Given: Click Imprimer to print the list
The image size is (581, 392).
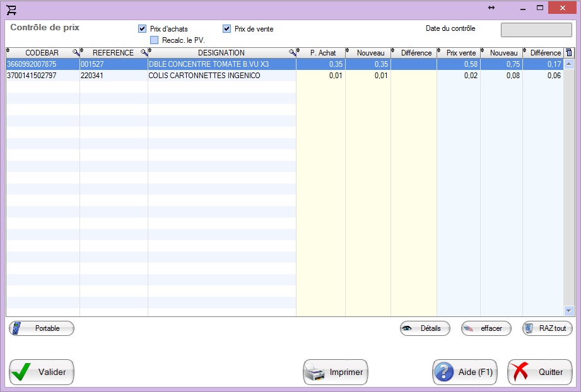Looking at the screenshot, I should pos(336,372).
